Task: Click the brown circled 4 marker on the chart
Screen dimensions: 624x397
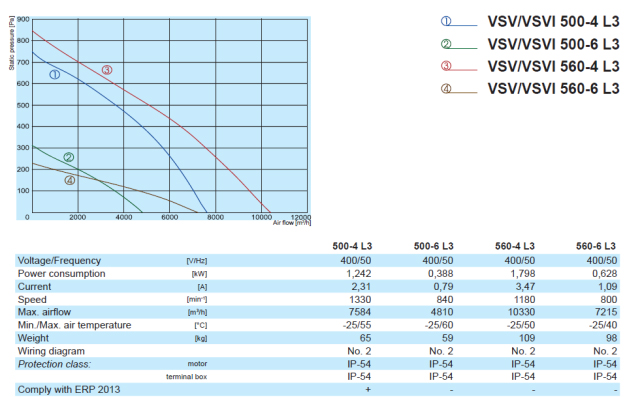Action: [x=70, y=181]
